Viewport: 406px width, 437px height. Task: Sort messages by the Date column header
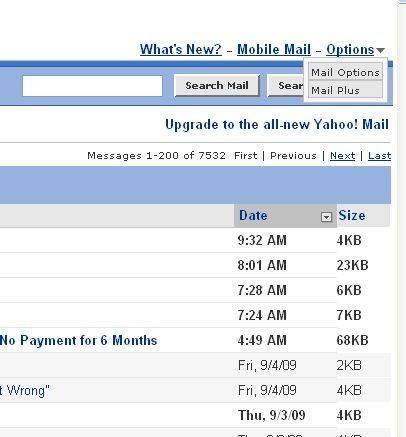click(x=253, y=215)
